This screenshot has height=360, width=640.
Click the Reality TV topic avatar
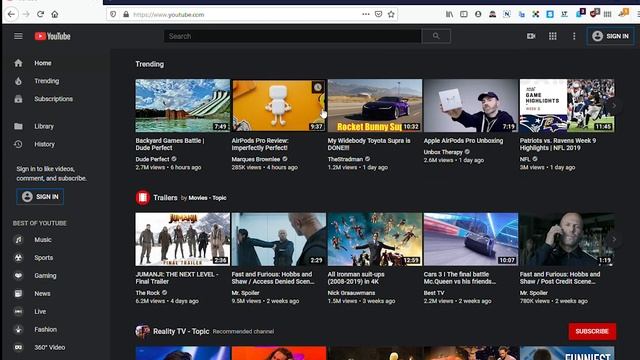coord(143,331)
